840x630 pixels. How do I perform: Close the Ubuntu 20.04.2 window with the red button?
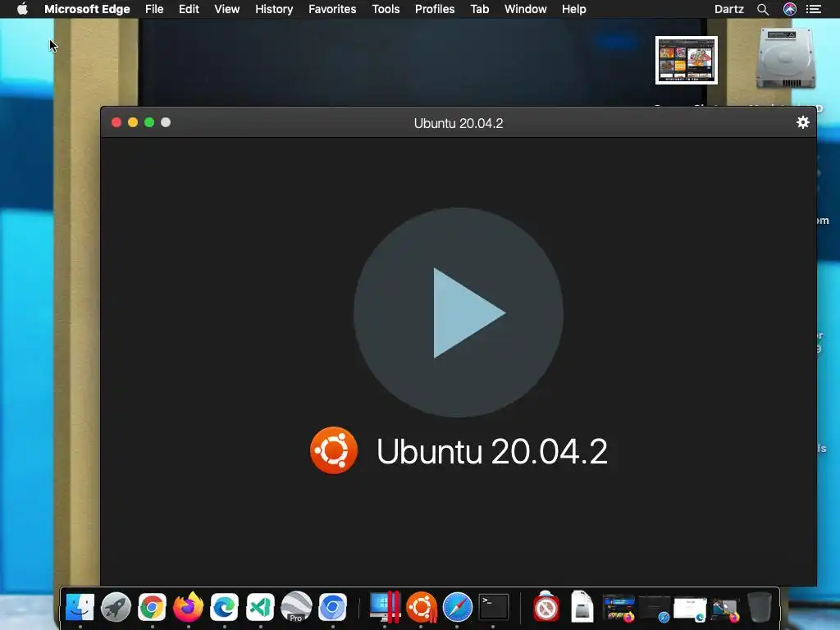click(x=116, y=123)
